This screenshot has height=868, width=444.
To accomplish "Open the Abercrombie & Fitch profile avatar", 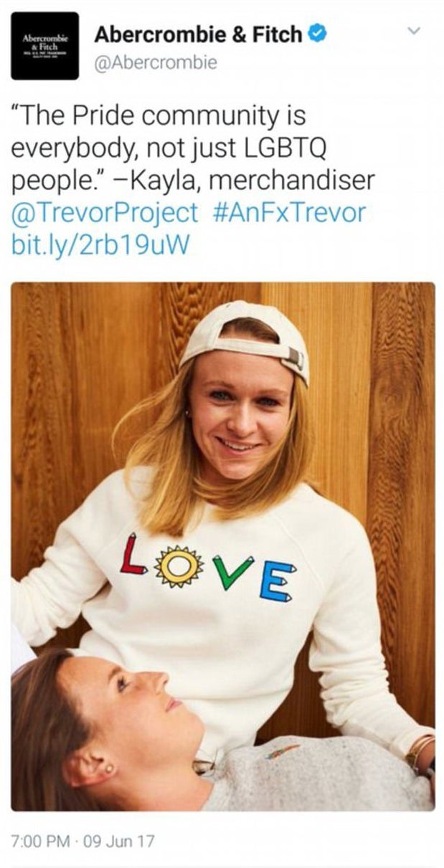I will click(44, 46).
